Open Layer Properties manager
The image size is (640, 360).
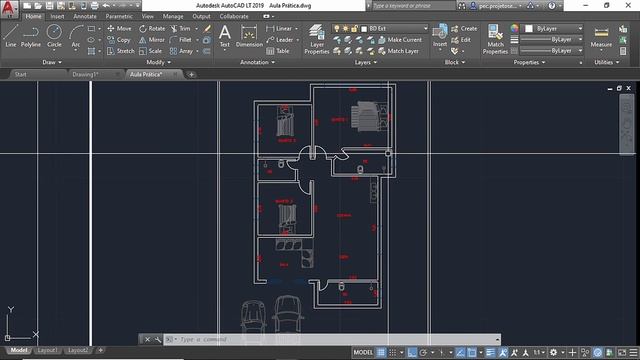(316, 39)
